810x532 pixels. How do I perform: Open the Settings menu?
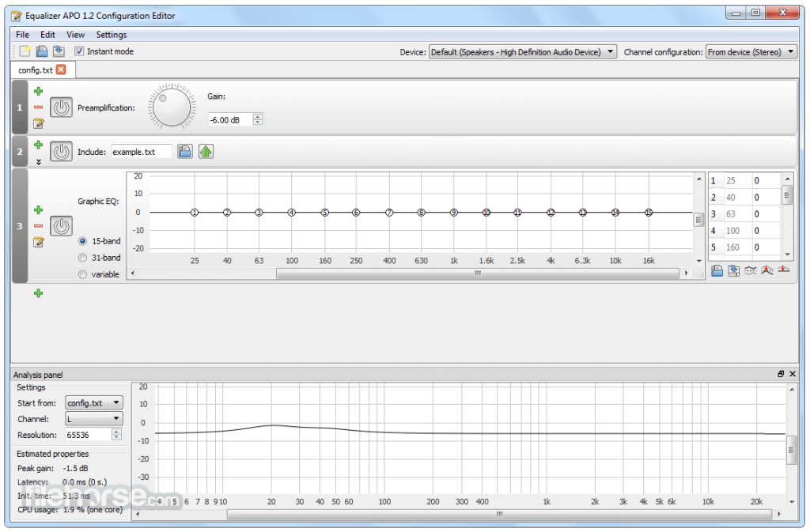coord(111,34)
